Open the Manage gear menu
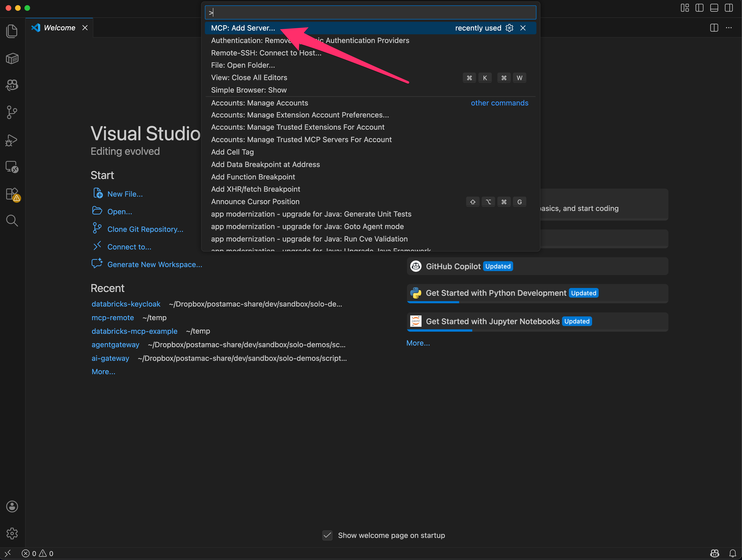 click(12, 533)
